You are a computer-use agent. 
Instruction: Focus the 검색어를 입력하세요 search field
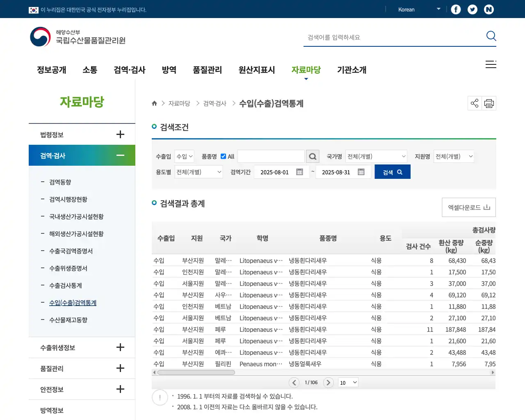[x=394, y=37]
